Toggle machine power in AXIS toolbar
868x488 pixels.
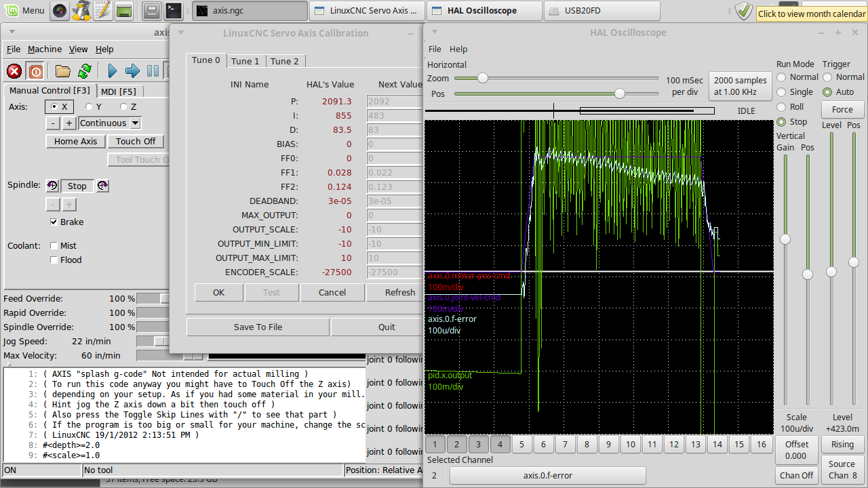[x=36, y=71]
